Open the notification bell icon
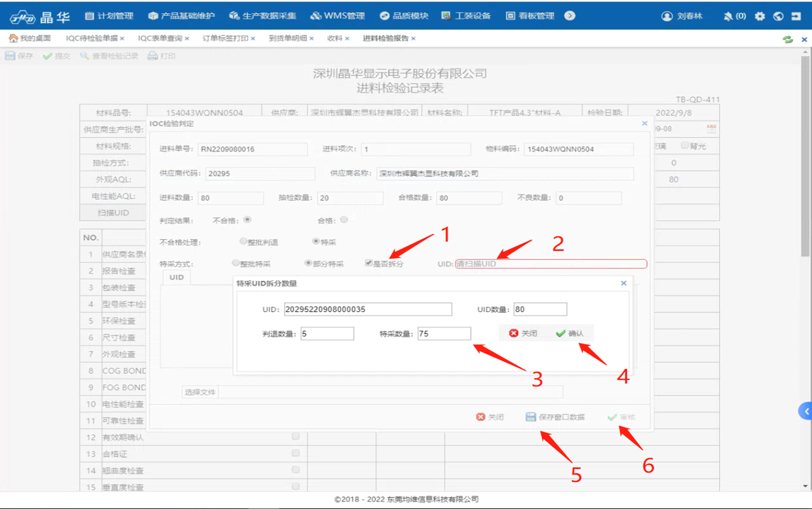The height and width of the screenshot is (509, 812). (728, 16)
